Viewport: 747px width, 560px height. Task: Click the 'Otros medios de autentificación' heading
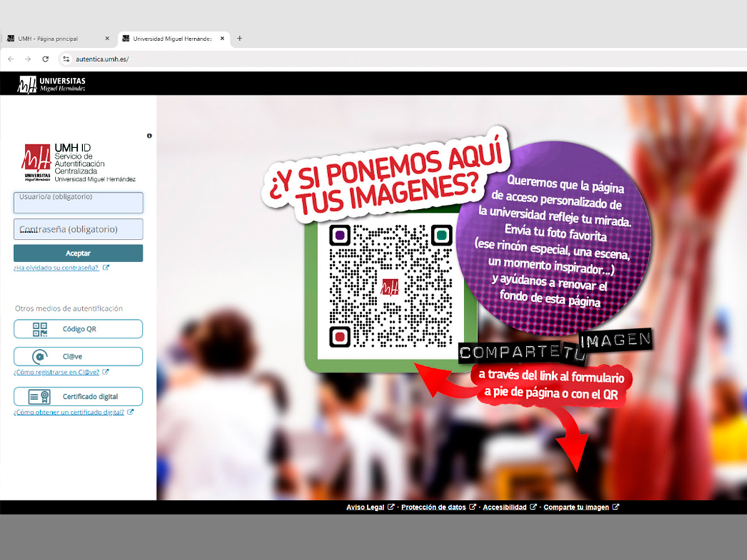(69, 309)
